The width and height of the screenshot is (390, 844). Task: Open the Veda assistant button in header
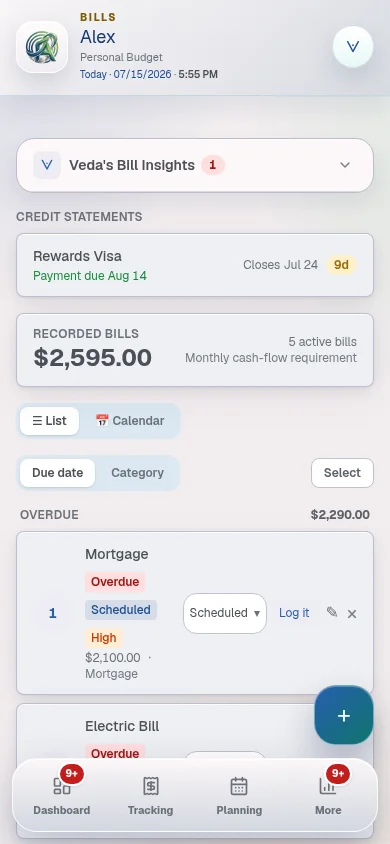tap(353, 47)
